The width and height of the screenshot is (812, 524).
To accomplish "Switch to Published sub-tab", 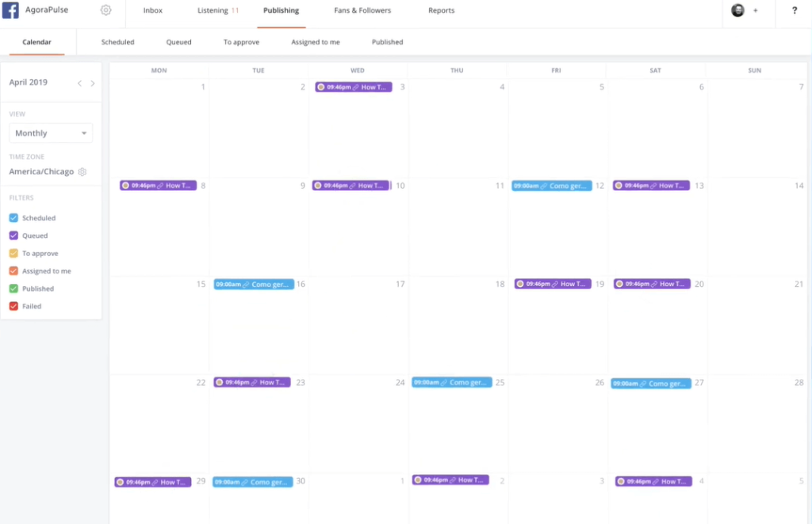I will 387,42.
